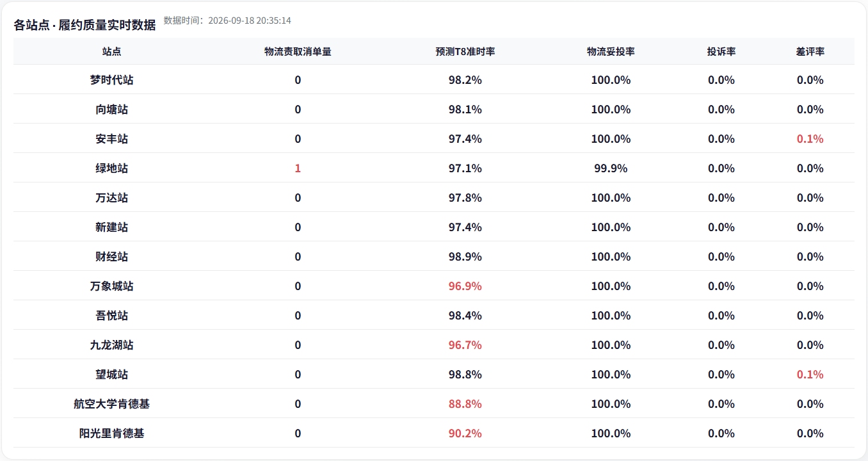Click 财经站's 98.9% on-time rate

465,257
